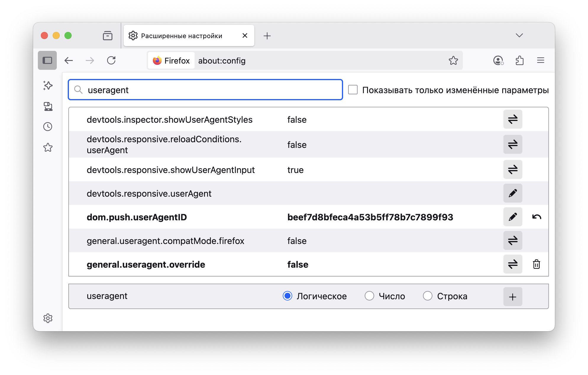Screen dimensions: 588x375
Task: Delete the general.useragent.override preference
Action: pyautogui.click(x=536, y=264)
